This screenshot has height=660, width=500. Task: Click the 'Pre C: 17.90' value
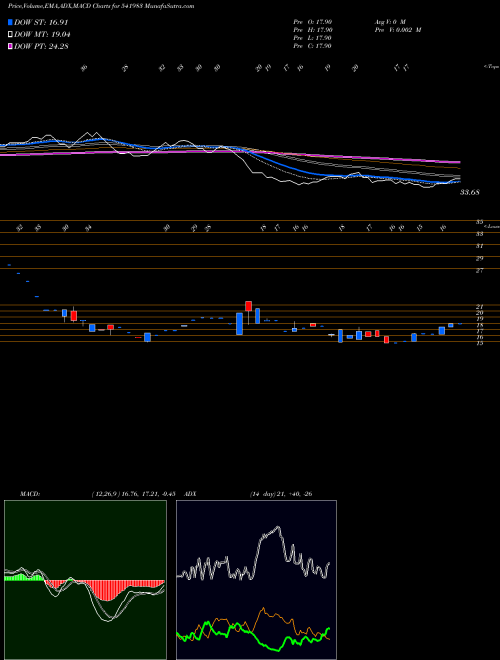(313, 46)
